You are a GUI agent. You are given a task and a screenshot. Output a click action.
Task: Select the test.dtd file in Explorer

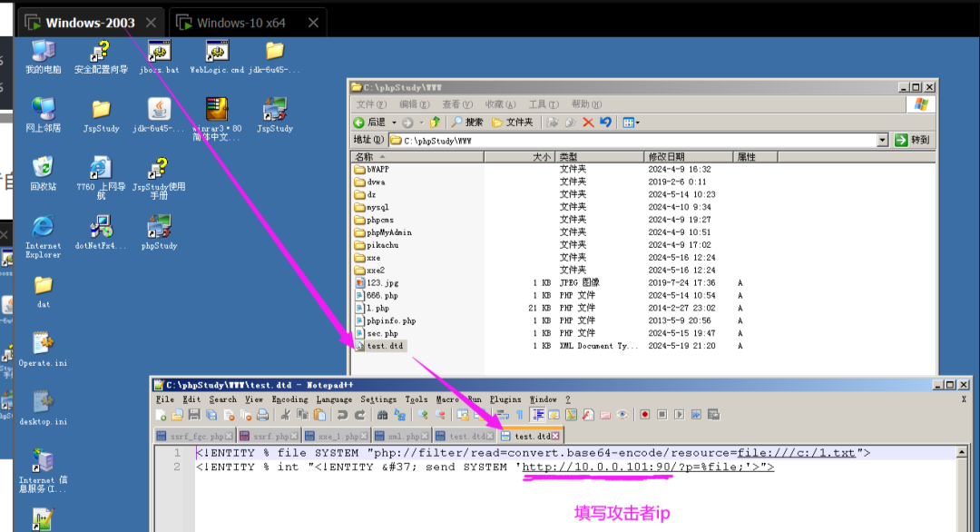(x=379, y=346)
